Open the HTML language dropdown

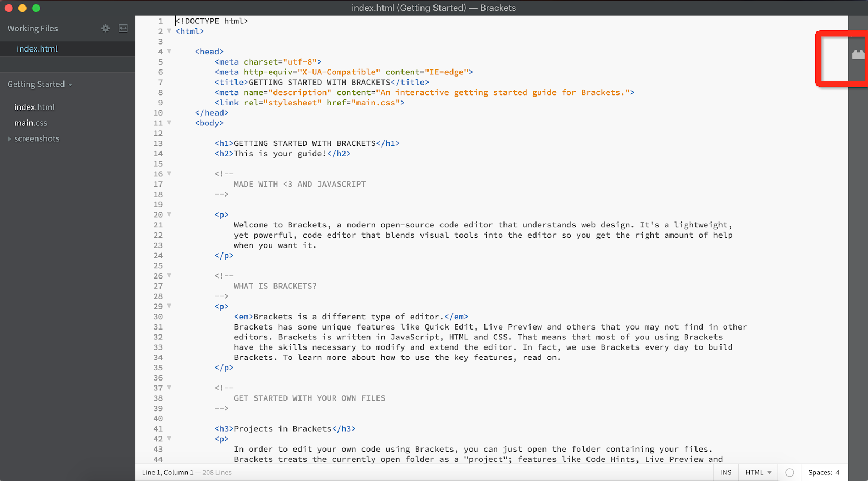[758, 472]
